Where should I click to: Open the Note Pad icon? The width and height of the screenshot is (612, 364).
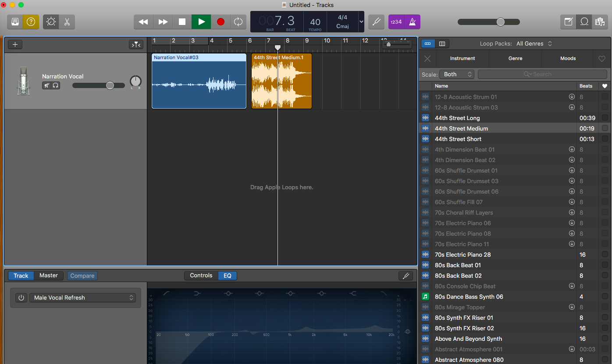point(569,22)
